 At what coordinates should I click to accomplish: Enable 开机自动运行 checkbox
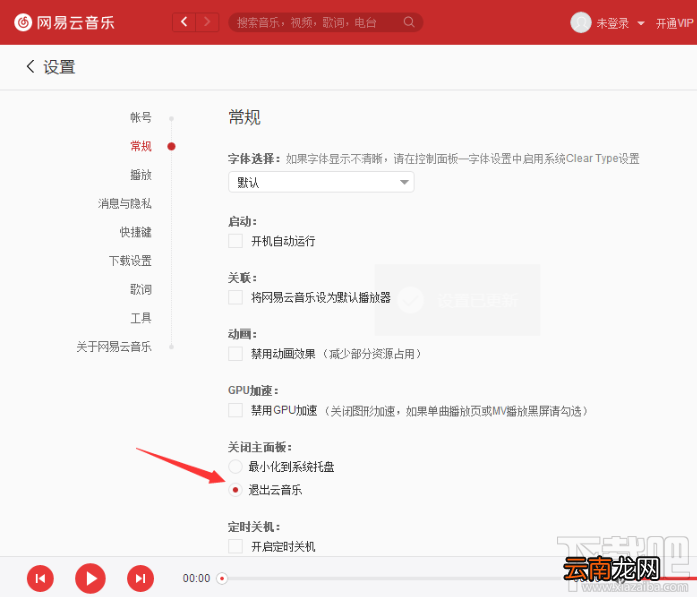(235, 241)
